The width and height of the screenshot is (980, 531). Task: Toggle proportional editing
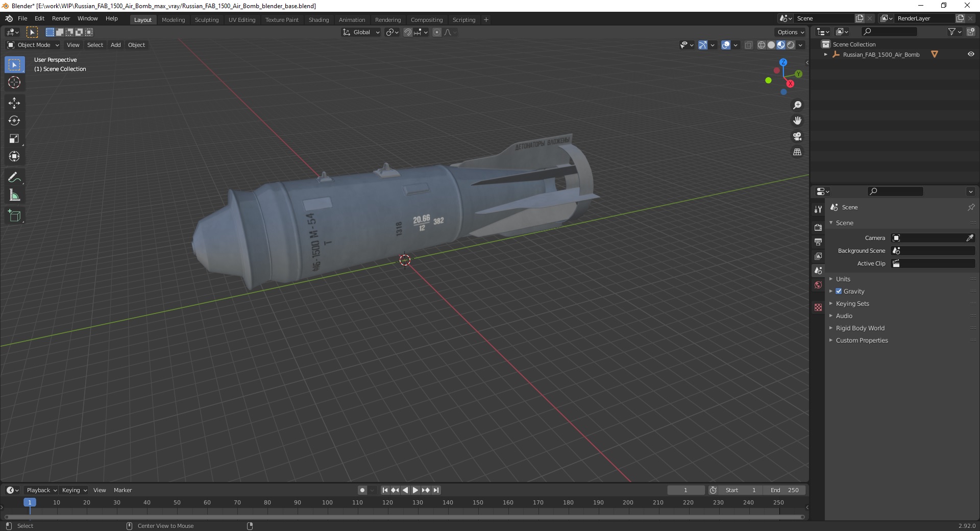(x=437, y=32)
